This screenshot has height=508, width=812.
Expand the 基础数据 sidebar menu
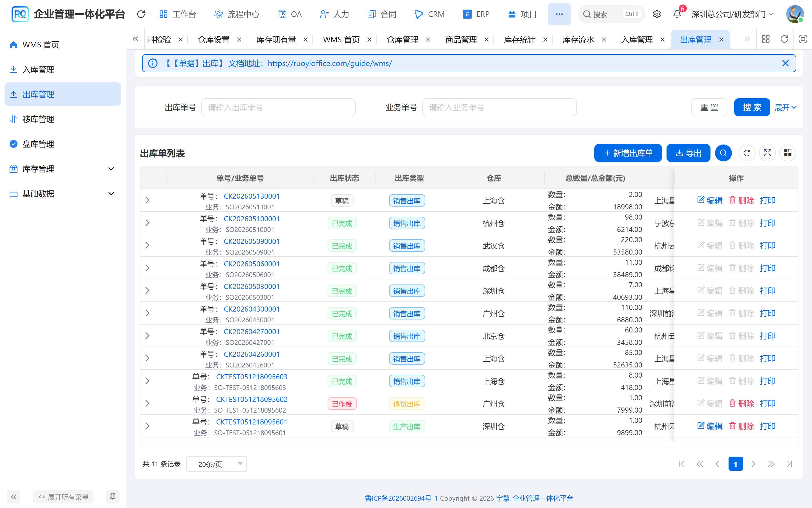tap(63, 194)
